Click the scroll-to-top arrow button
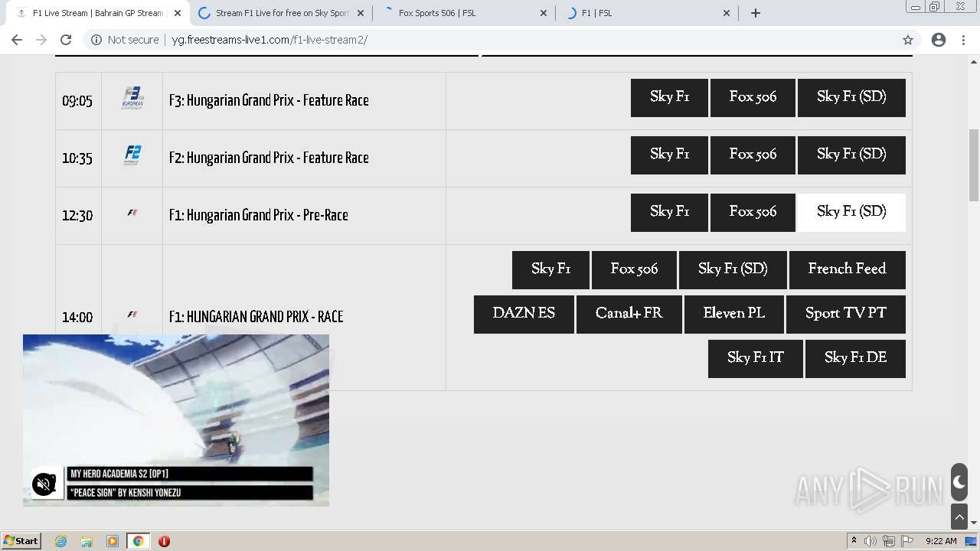The height and width of the screenshot is (551, 980). coord(959,517)
